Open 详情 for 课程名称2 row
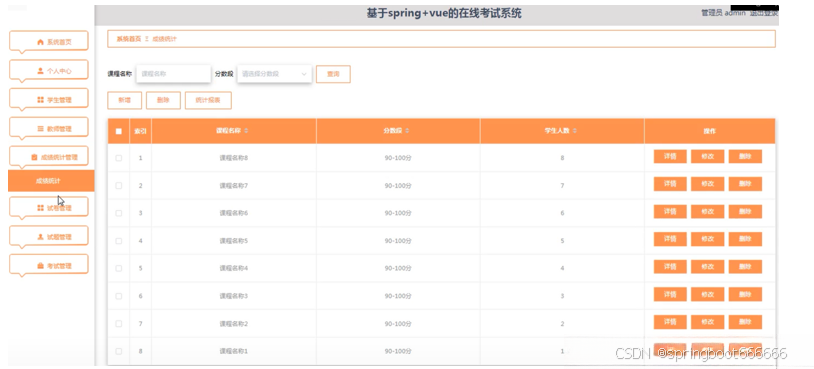 670,322
